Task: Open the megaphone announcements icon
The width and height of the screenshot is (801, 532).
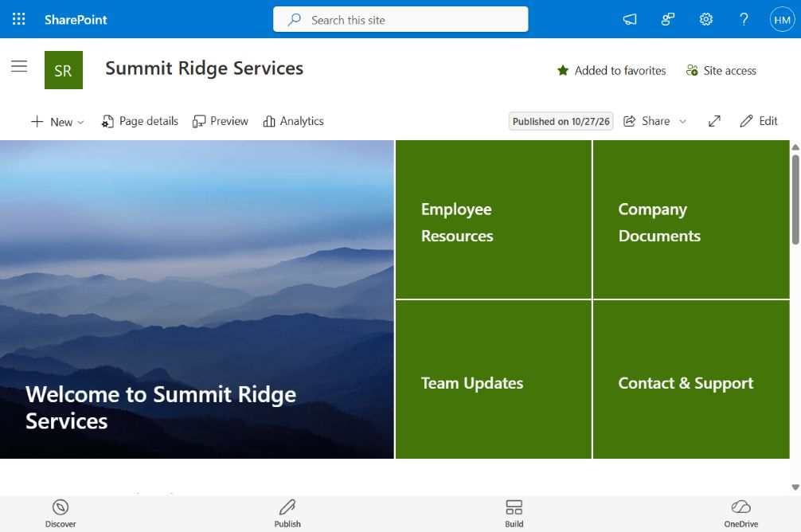Action: click(x=630, y=19)
